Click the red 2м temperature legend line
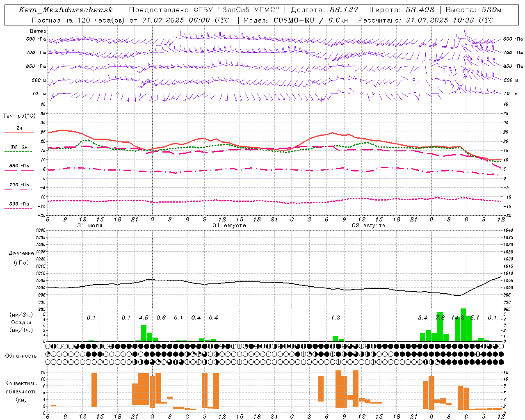525x420 pixels. pos(19,132)
